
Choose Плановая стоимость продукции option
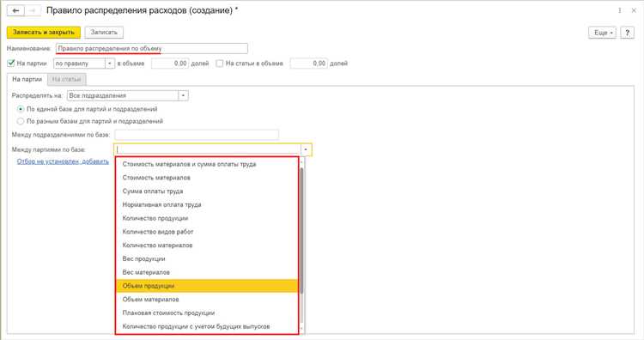click(x=207, y=313)
